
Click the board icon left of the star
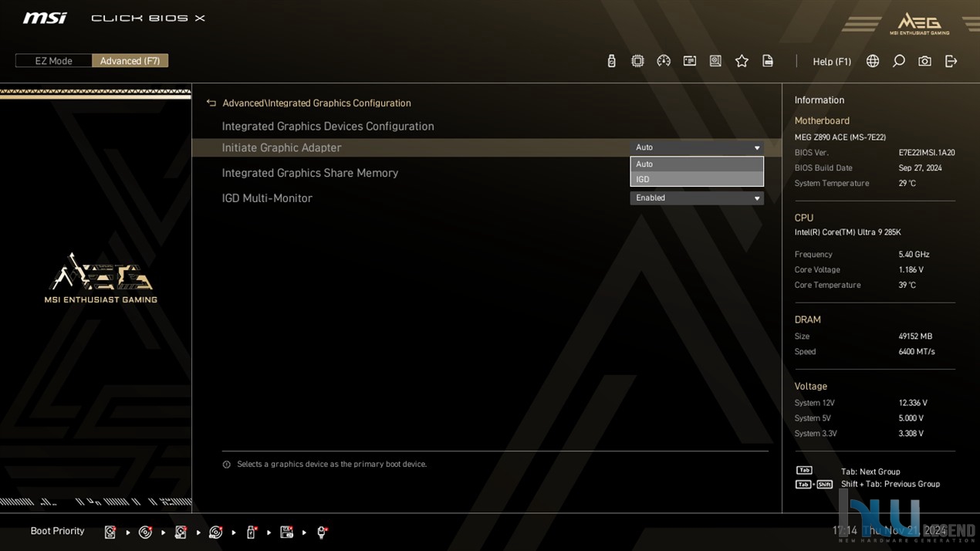point(716,61)
